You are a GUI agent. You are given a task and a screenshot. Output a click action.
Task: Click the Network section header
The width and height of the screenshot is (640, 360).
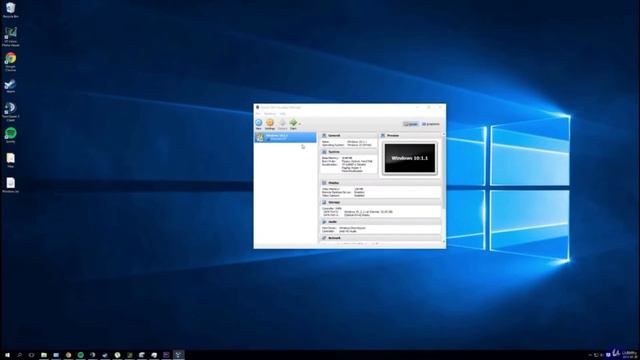coord(380,238)
